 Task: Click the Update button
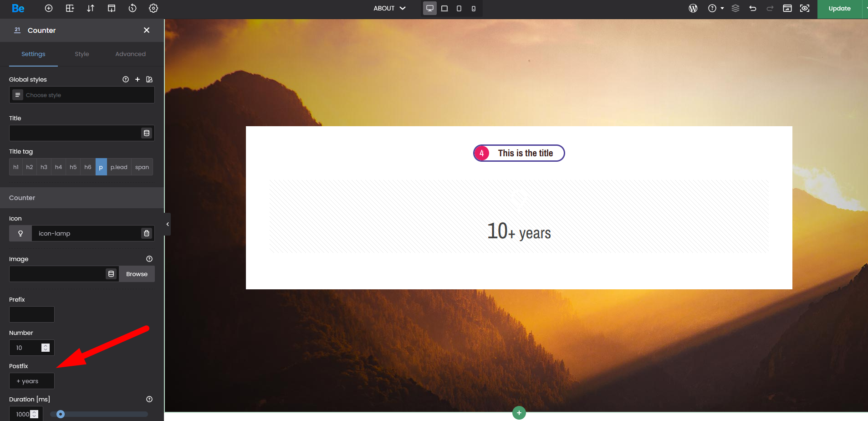[x=839, y=8]
